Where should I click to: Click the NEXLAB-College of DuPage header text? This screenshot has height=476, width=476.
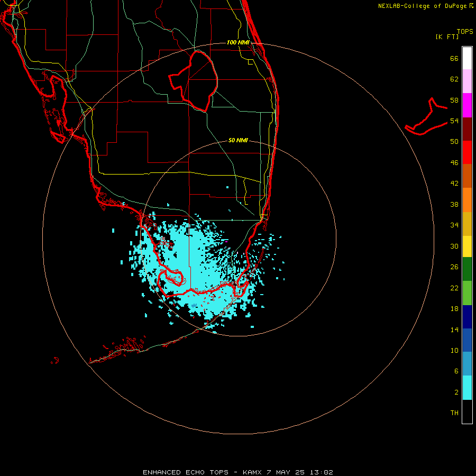pos(425,6)
